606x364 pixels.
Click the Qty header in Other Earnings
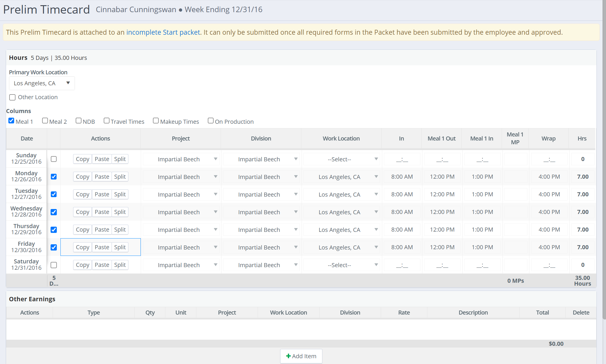[x=150, y=313]
